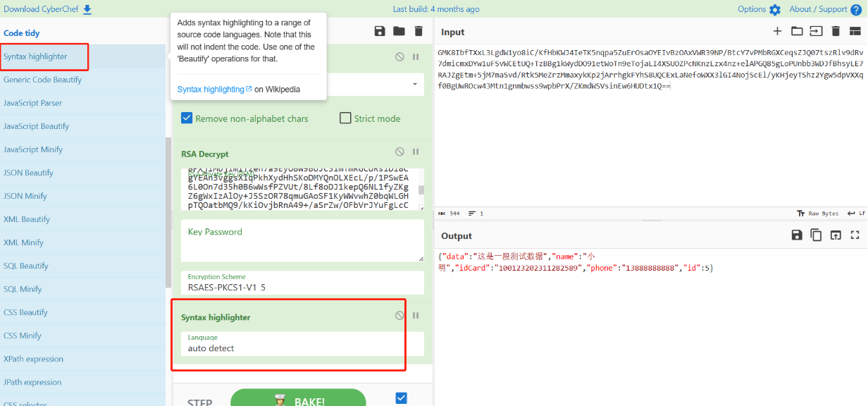Select Syntax highlighter operation in list

click(82, 56)
